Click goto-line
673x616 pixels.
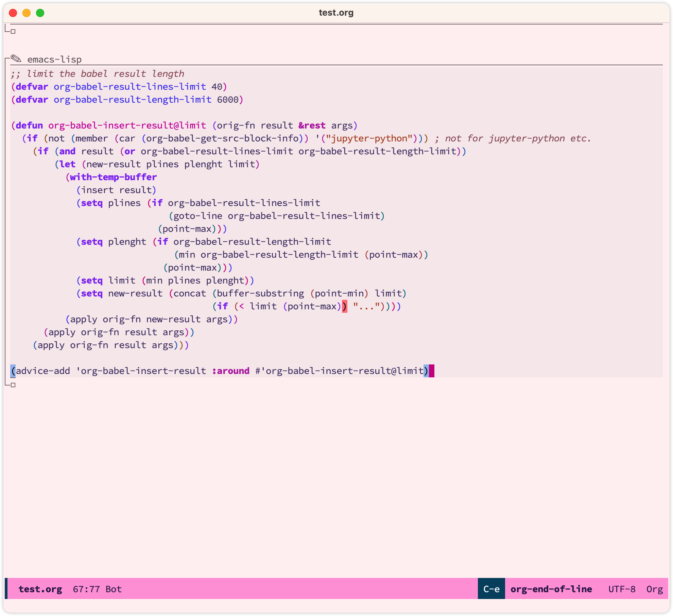tap(198, 216)
